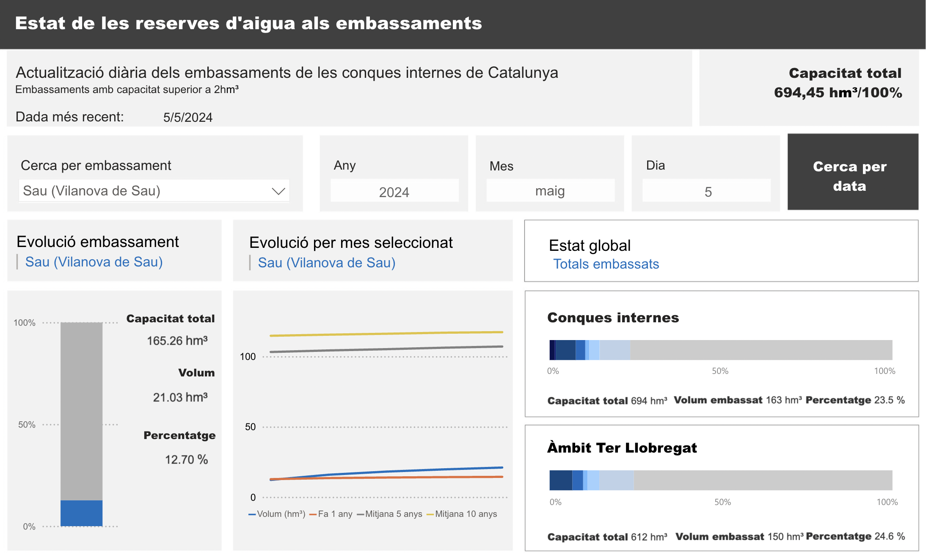Click the 21.03 hm³ volume value
926x560 pixels.
point(180,397)
